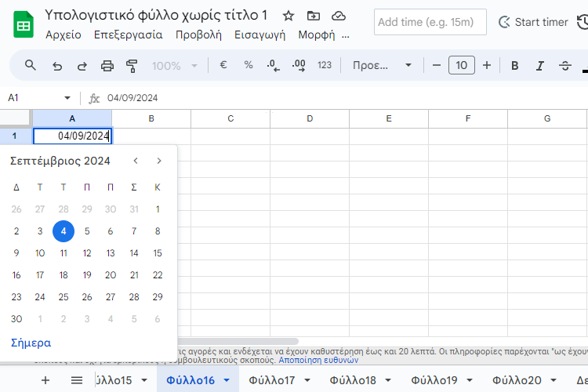
Task: Toggle bold formatting
Action: (x=515, y=66)
